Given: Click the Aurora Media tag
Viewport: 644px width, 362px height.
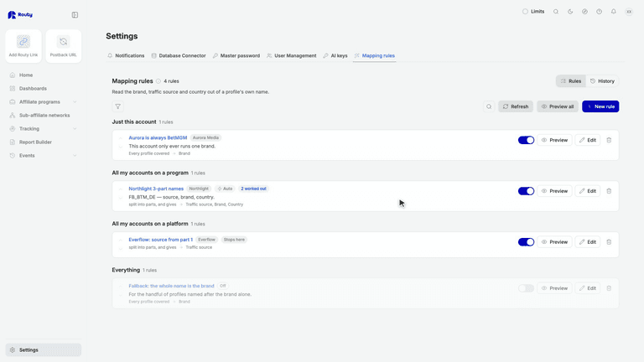Looking at the screenshot, I should click(205, 138).
